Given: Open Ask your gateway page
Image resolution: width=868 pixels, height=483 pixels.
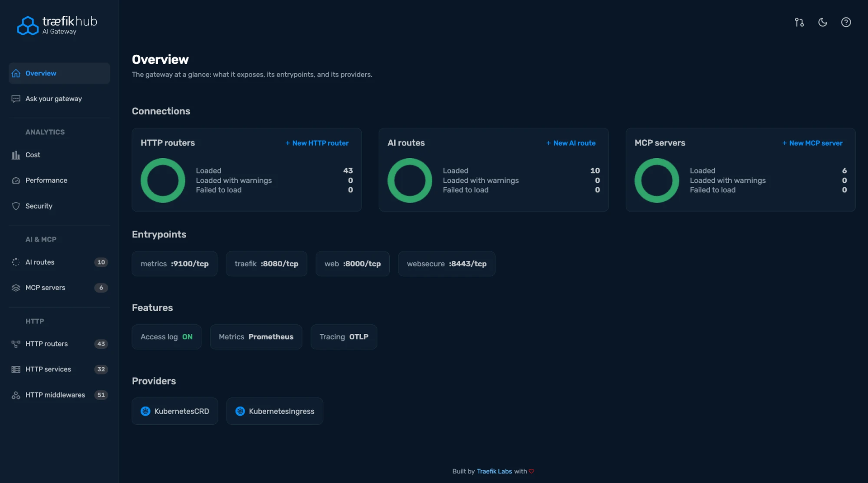Looking at the screenshot, I should click(59, 99).
